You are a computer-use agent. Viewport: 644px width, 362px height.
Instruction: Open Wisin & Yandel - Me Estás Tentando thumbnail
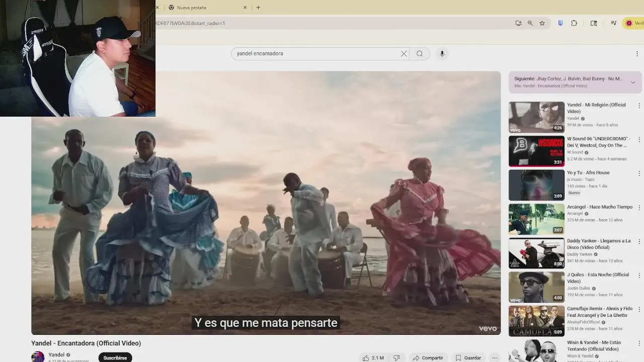pos(536,351)
